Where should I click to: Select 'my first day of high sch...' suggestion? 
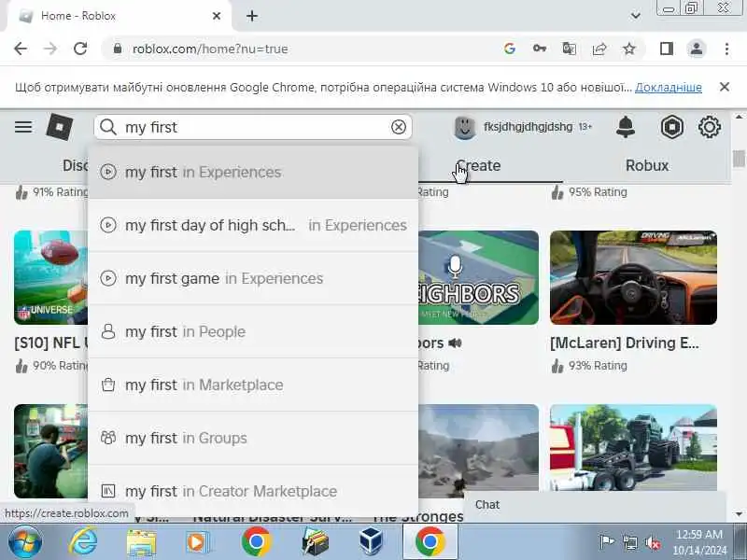[253, 225]
